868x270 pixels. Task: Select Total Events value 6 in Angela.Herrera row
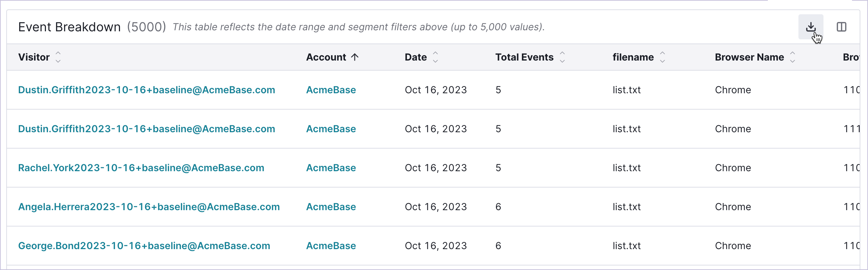(x=498, y=207)
